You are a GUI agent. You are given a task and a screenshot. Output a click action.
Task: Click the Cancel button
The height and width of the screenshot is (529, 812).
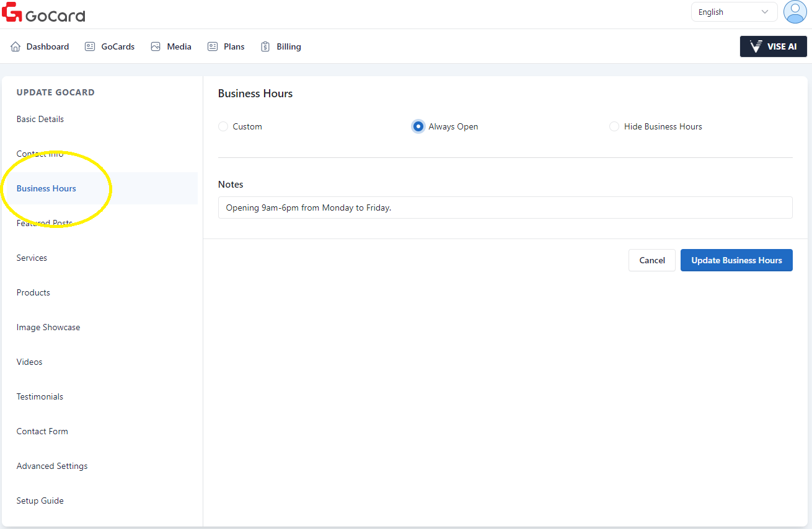[x=651, y=260]
